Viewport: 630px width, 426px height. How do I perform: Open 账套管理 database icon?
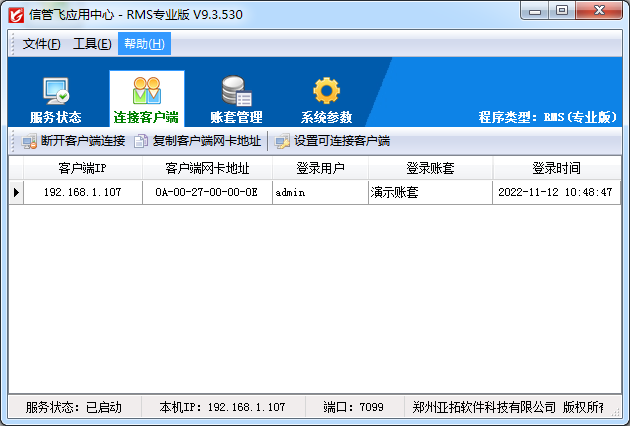(x=236, y=92)
